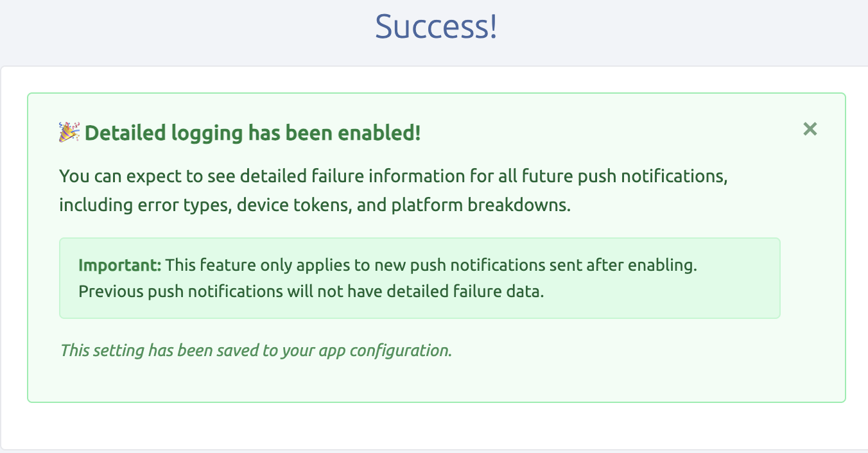Dismiss the success alert with the X

[810, 129]
